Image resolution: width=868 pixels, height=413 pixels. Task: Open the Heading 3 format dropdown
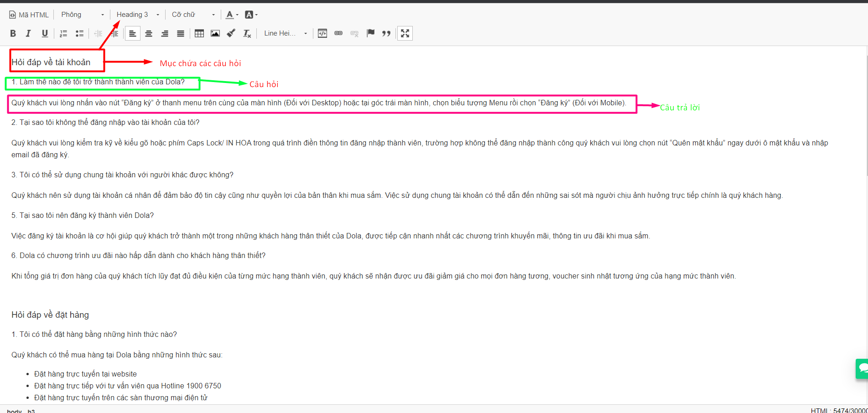138,15
